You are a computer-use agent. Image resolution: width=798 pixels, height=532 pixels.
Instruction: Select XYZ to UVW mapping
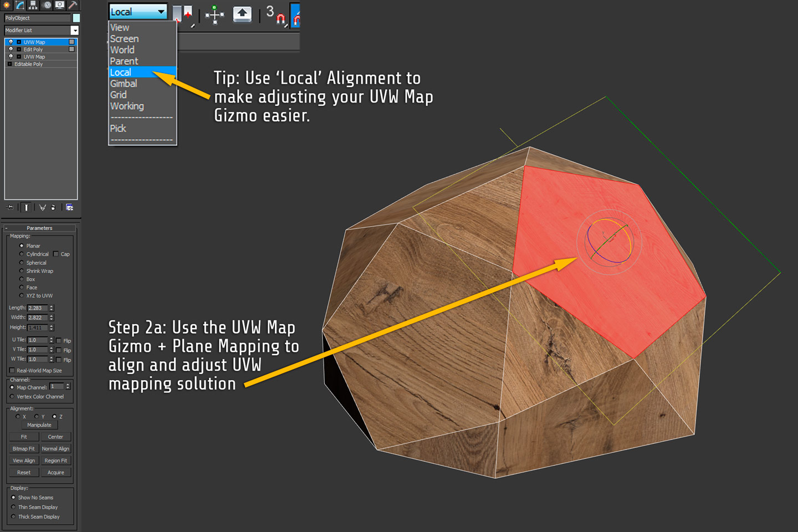click(x=22, y=295)
